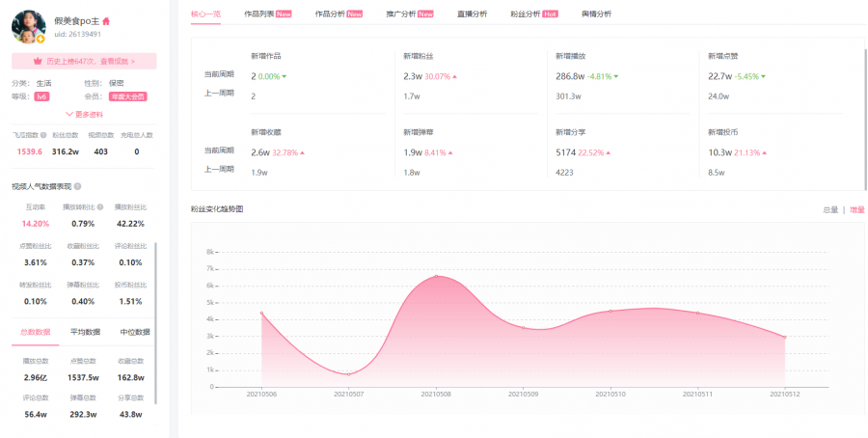Click the green arrow beside 0.00% under 新增作品

[x=284, y=77]
